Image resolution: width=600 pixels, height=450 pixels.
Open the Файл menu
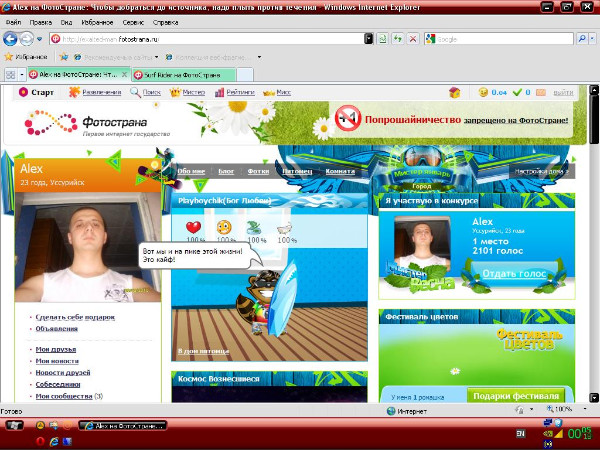(13, 23)
